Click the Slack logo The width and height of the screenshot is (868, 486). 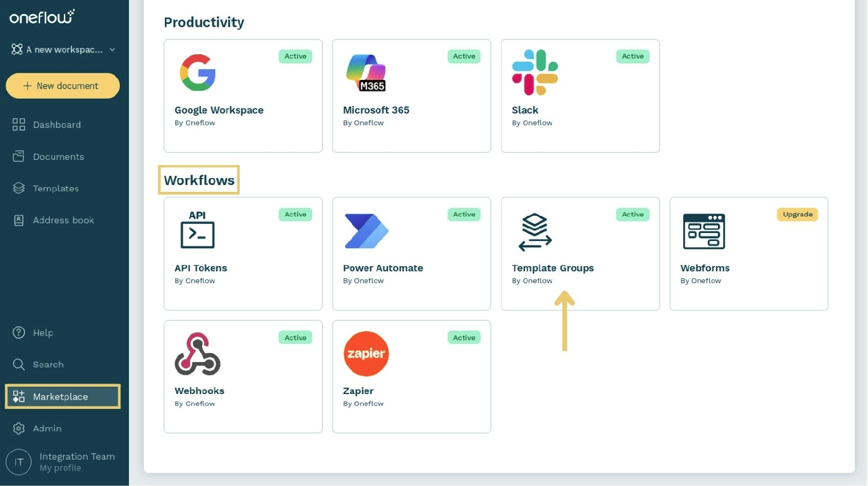tap(535, 73)
